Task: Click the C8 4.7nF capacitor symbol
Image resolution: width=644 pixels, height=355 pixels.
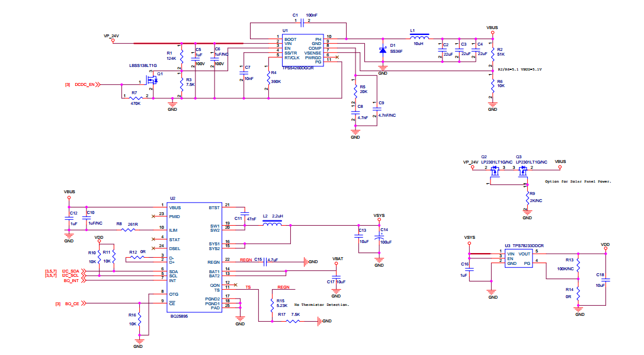Action: point(355,113)
